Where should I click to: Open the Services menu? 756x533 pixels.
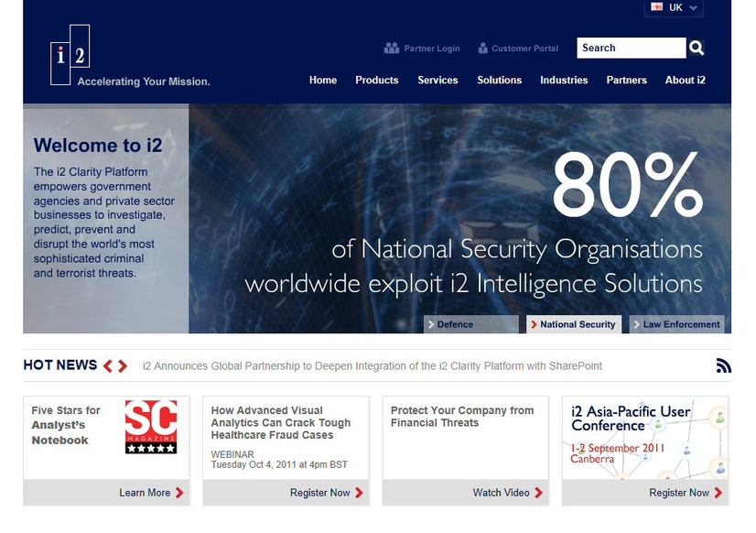pyautogui.click(x=437, y=80)
